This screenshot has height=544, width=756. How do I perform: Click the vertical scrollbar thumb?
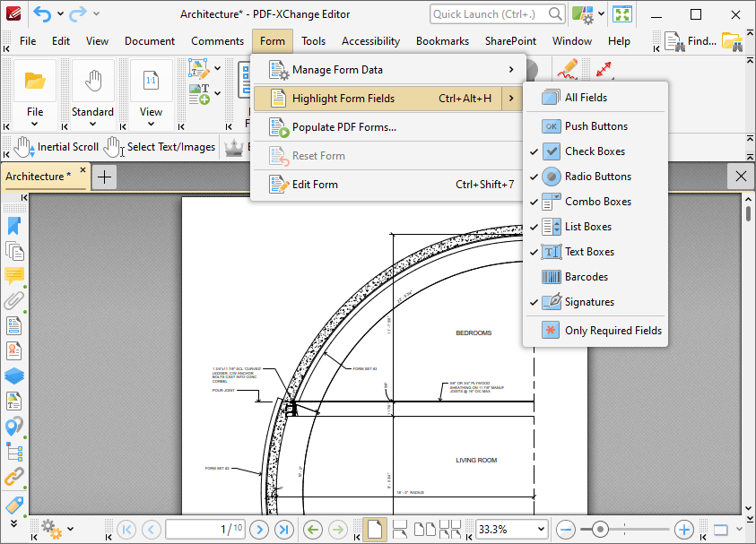(x=748, y=213)
